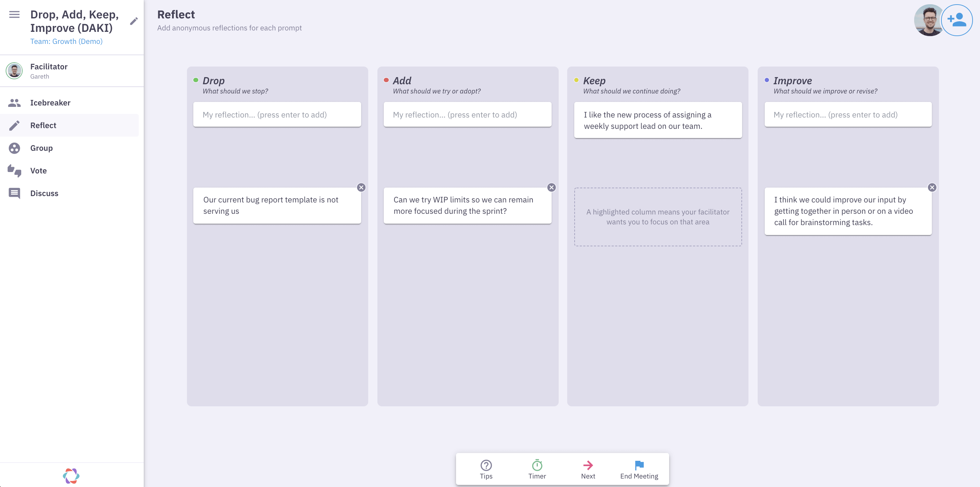
Task: Click the Add column red dot
Action: [386, 80]
